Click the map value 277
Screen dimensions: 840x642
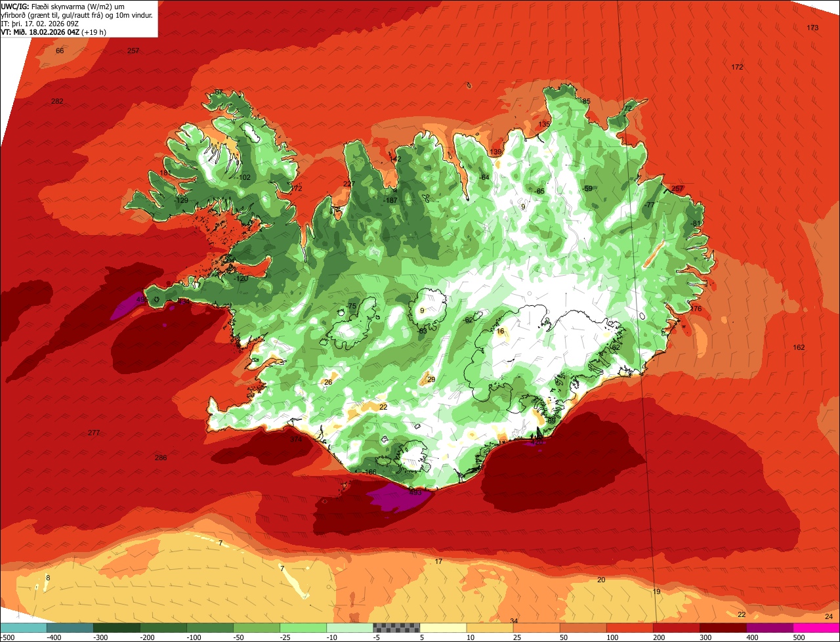tap(94, 433)
